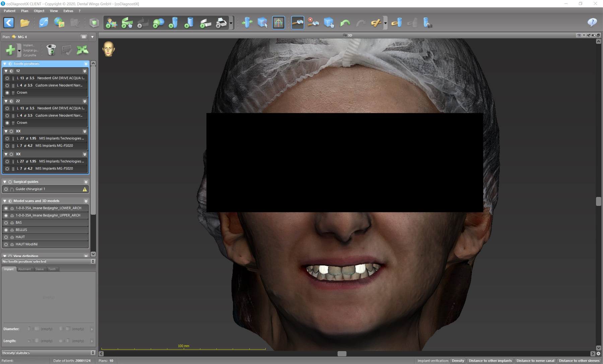Viewport: 603px width, 364px height.
Task: Click Distance to nerve canal button
Action: (535, 361)
